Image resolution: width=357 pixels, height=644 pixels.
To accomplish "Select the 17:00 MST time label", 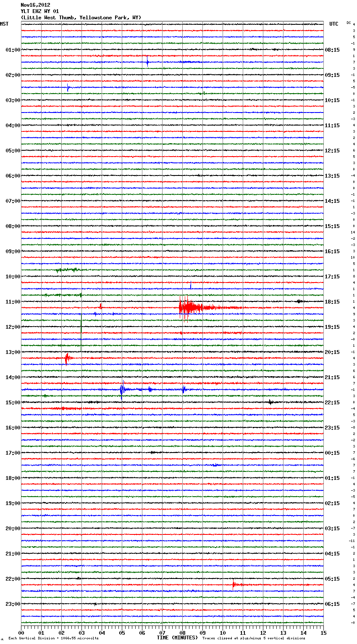I will point(13,453).
